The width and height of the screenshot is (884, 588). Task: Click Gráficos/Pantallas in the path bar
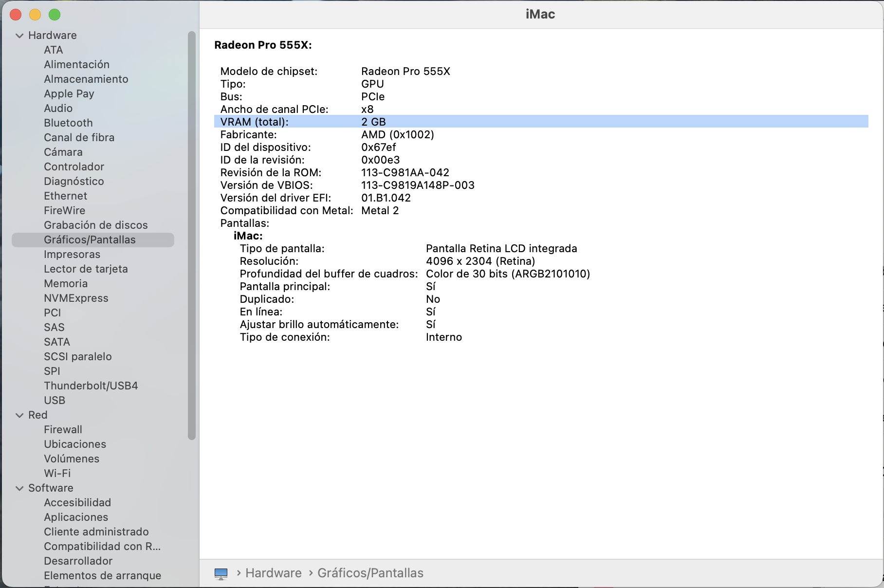pyautogui.click(x=370, y=573)
